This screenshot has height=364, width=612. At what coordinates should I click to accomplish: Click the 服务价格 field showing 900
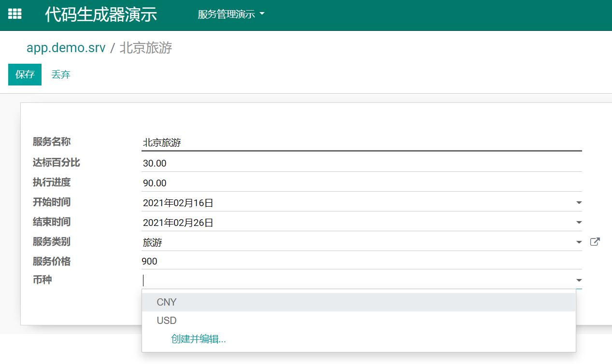pyautogui.click(x=361, y=262)
